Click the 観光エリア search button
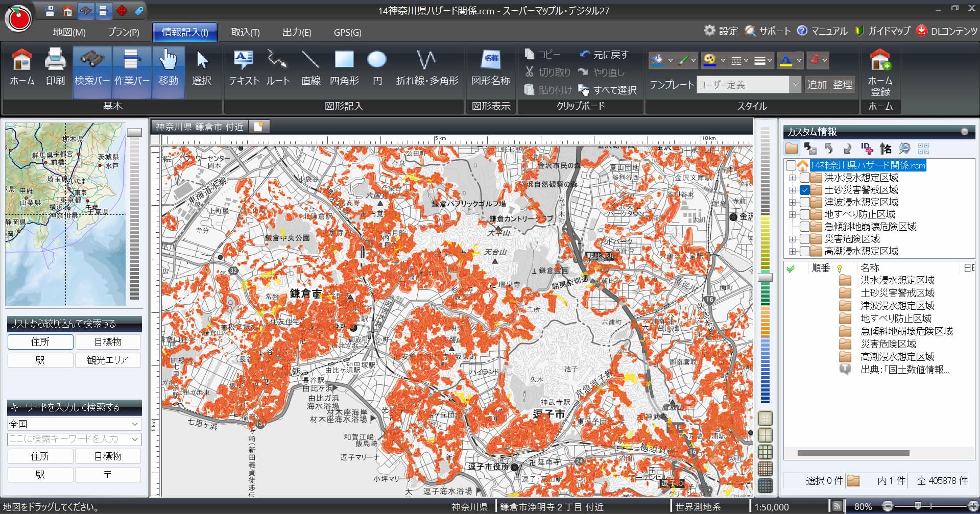Screen dimensions: 980x514 pos(108,360)
